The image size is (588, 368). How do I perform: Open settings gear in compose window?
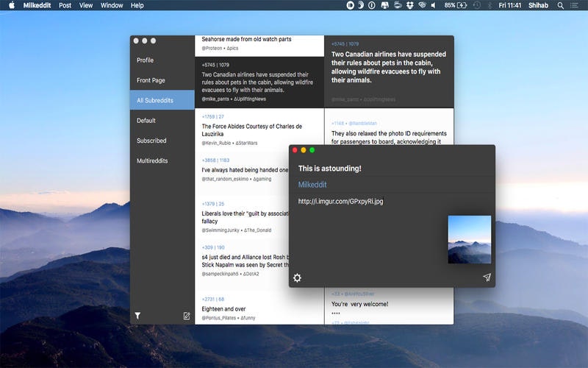[x=297, y=278]
